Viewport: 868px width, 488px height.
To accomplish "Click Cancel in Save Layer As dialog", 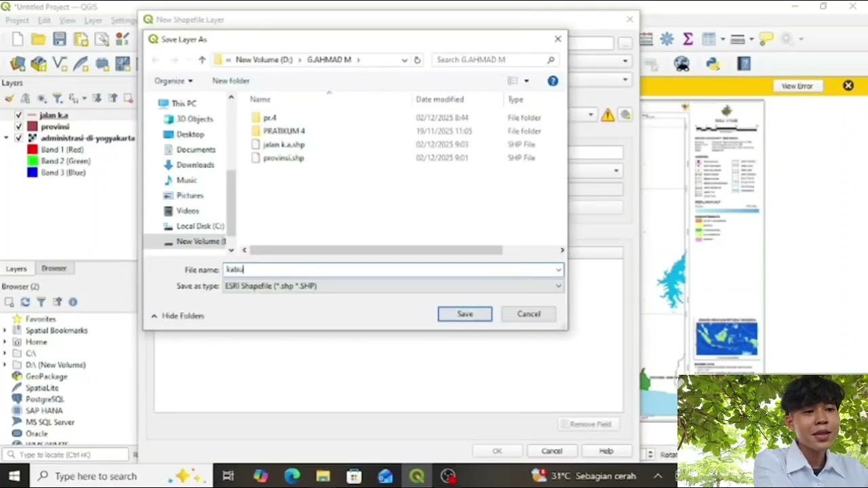I will (x=528, y=314).
